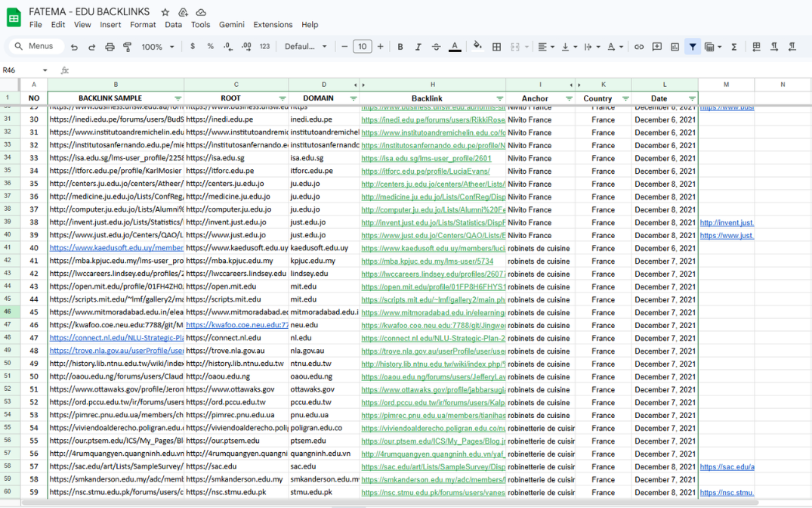Click the Insert link icon

coord(639,47)
